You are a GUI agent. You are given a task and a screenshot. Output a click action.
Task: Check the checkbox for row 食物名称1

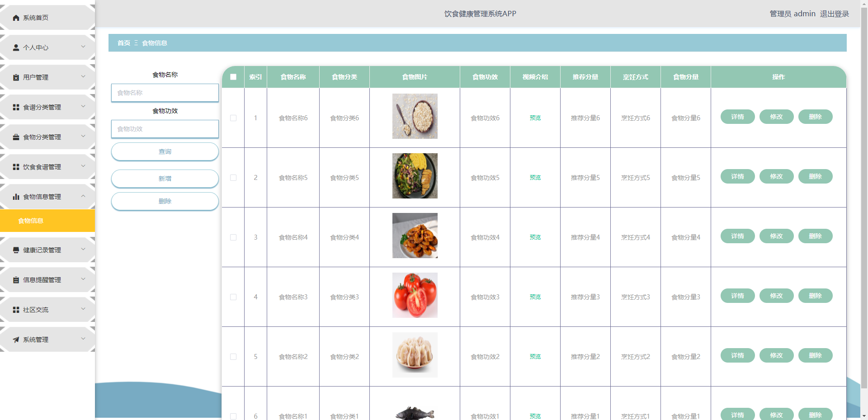[233, 416]
